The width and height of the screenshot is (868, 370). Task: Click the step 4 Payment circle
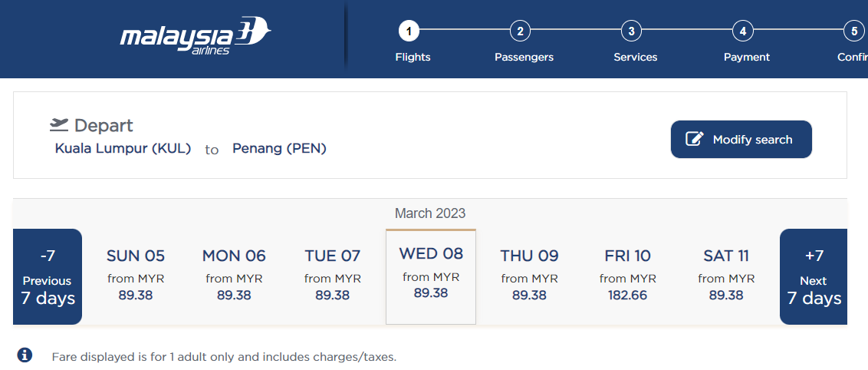coord(742,31)
